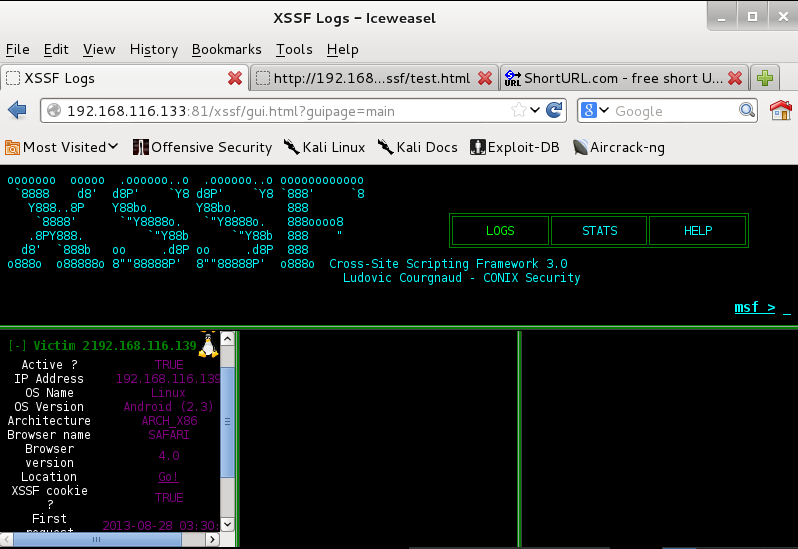
Task: Click the browser Back arrow button
Action: click(17, 110)
